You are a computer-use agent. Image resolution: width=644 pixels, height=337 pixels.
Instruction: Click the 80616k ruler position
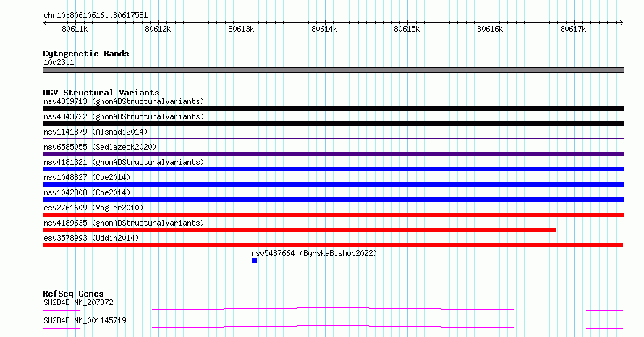pos(490,29)
